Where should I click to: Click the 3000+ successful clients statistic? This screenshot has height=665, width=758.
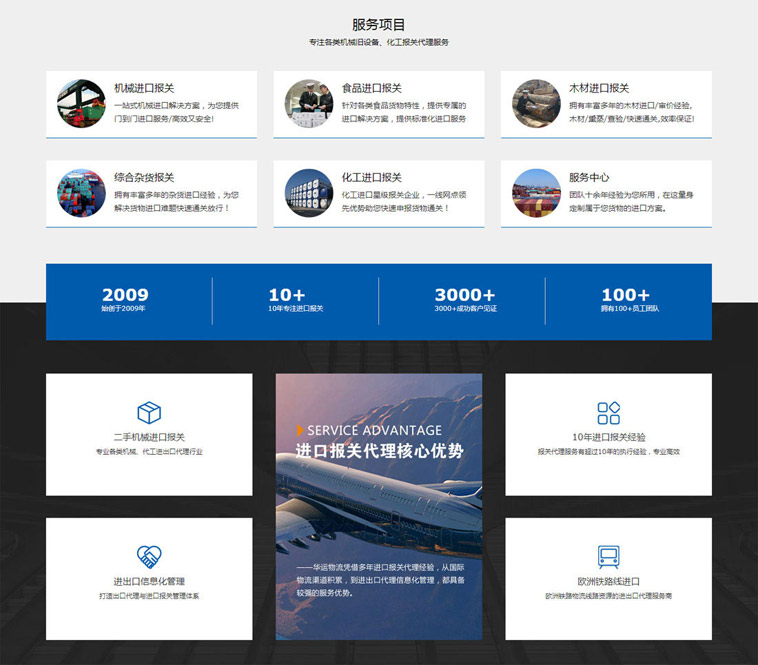pyautogui.click(x=465, y=300)
